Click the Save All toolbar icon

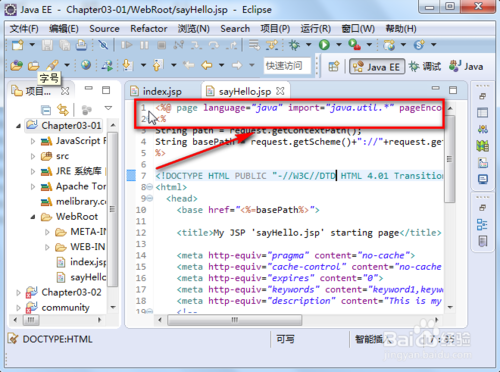click(x=64, y=45)
